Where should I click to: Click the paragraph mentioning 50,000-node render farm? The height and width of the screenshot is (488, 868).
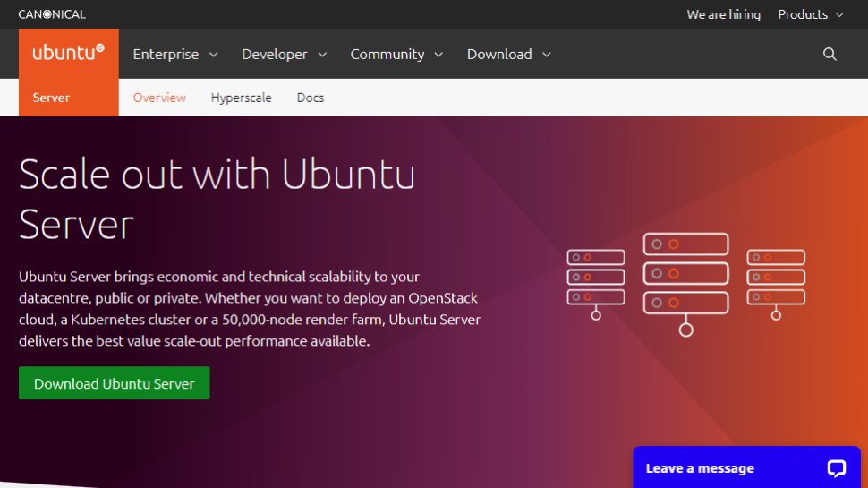click(x=250, y=309)
